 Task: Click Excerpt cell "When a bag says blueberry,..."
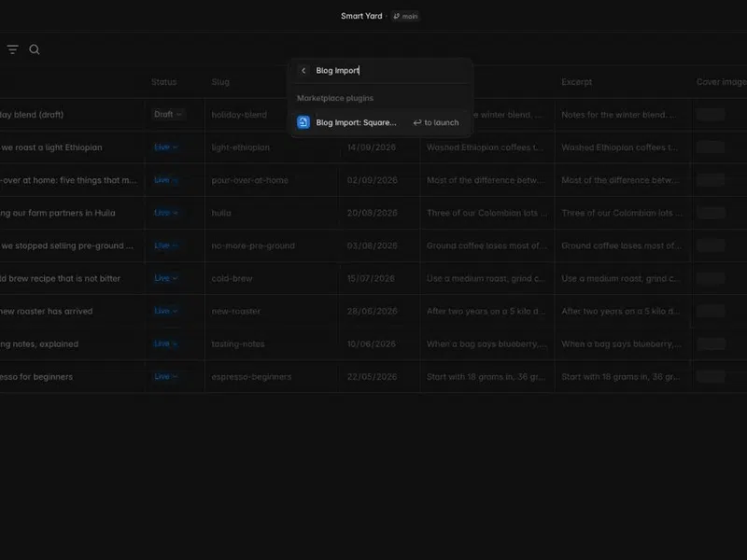(621, 344)
